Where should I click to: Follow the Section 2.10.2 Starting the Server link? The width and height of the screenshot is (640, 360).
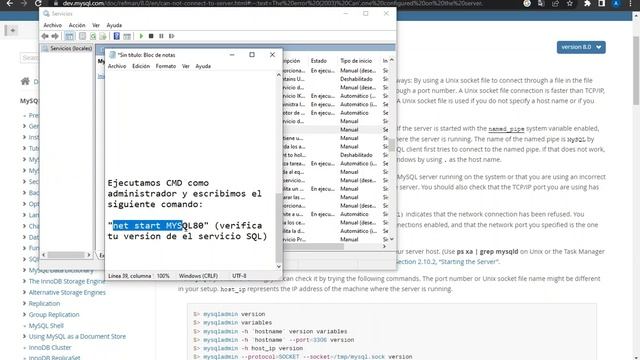(447, 262)
